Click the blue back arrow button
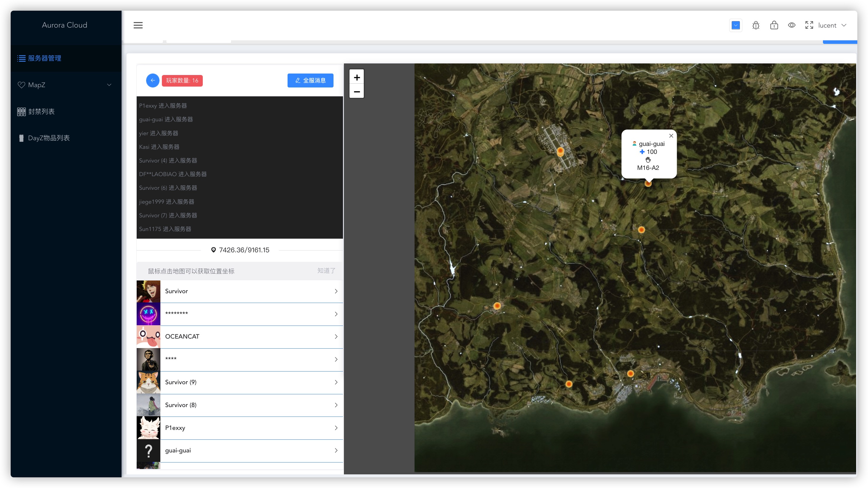The height and width of the screenshot is (488, 868). [153, 81]
